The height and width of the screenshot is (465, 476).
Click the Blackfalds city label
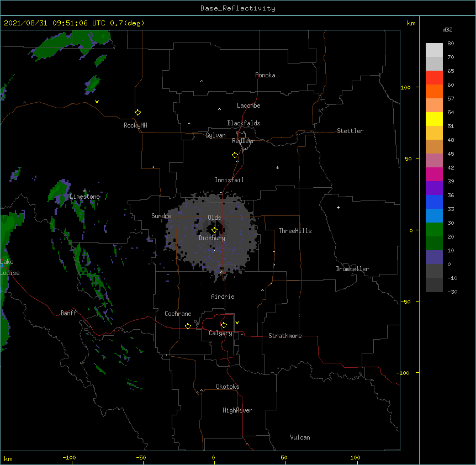click(244, 123)
